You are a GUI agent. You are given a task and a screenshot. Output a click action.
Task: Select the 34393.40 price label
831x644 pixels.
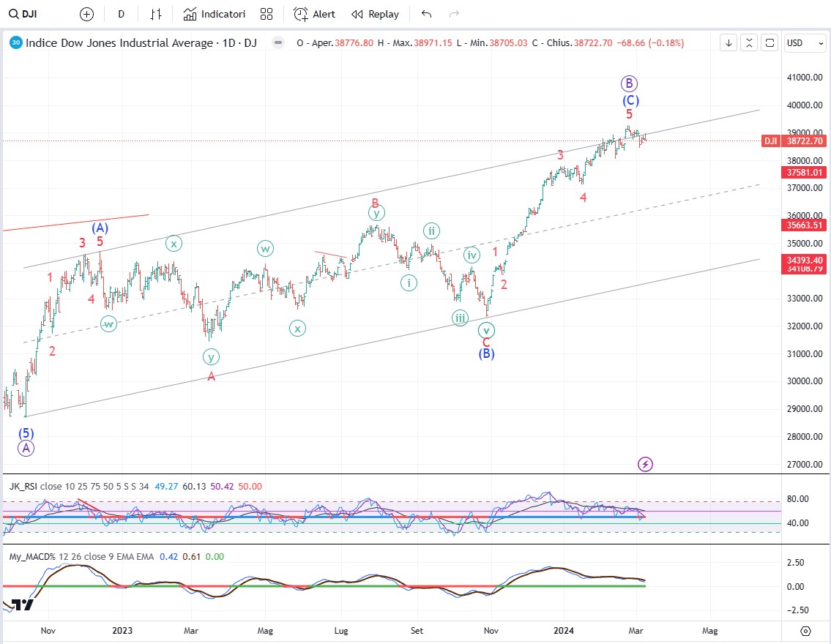tap(804, 260)
